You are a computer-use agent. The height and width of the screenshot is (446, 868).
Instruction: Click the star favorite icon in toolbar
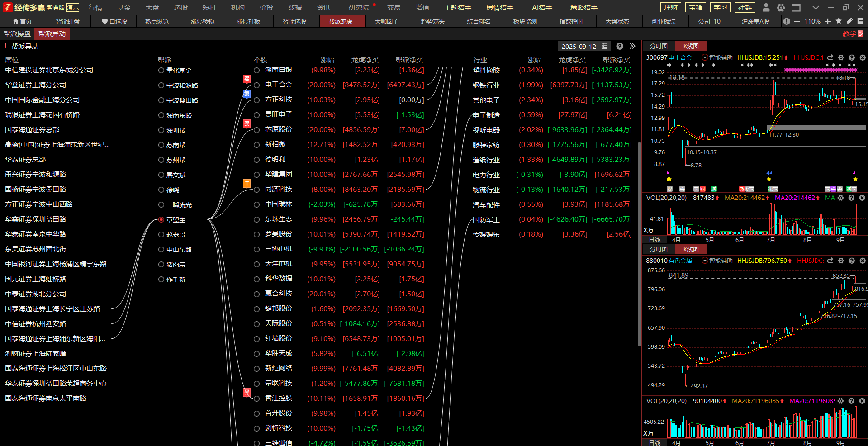839,21
